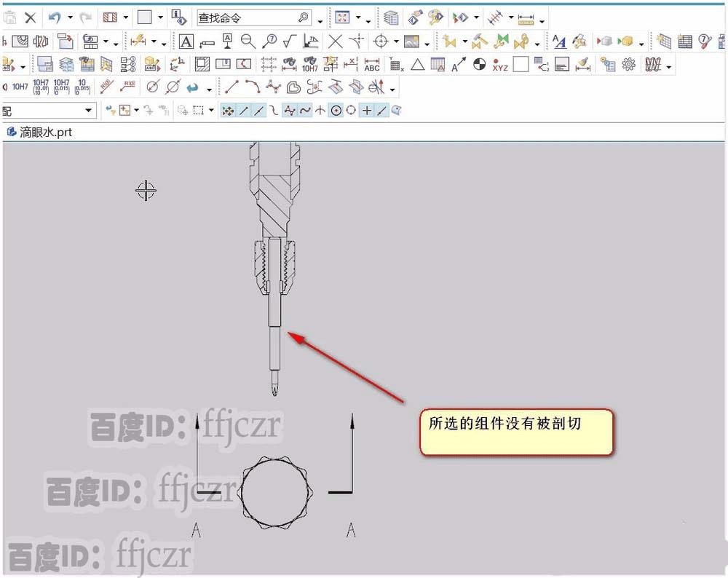Select the Note annotation tool
The image size is (728, 578).
point(186,41)
